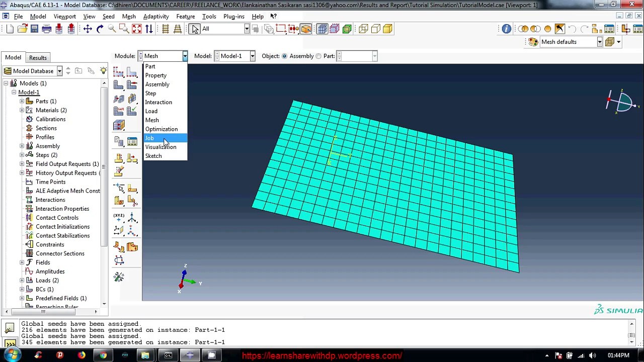The height and width of the screenshot is (362, 644).
Task: Click Create Datum Point XYZ tool
Action: pos(119,218)
